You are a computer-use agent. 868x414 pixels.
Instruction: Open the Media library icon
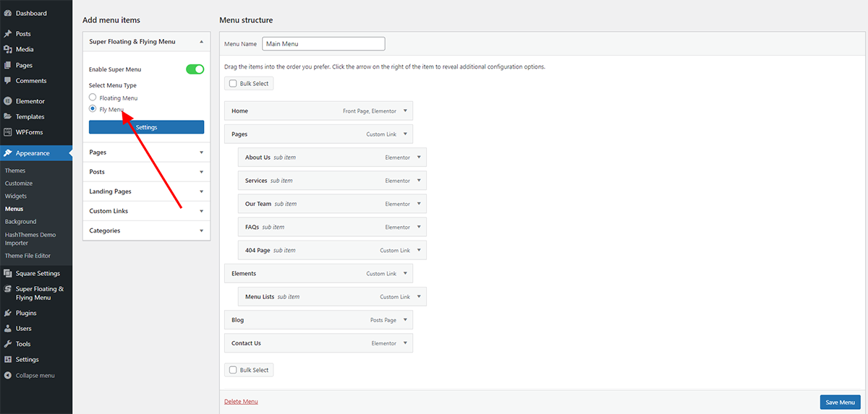[x=8, y=50]
